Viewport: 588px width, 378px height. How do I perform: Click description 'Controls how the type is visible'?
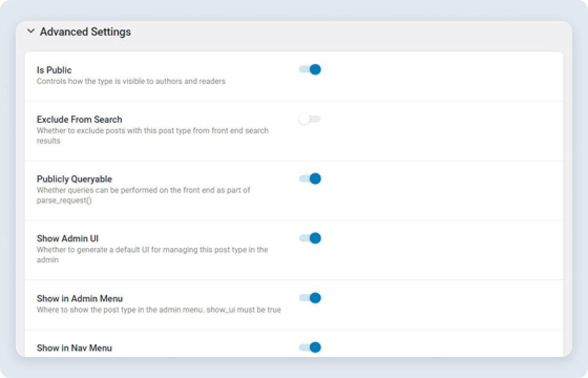131,81
